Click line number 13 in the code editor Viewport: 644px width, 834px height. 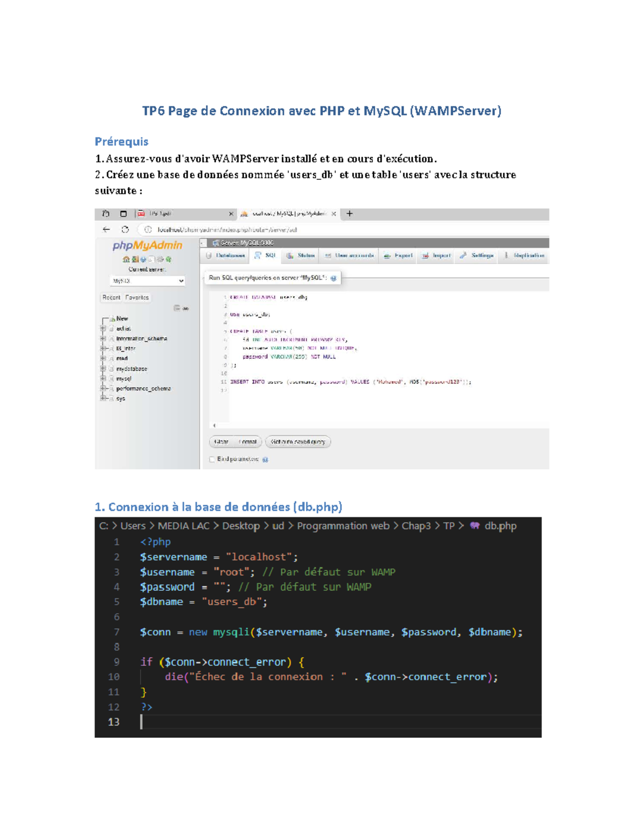[114, 722]
